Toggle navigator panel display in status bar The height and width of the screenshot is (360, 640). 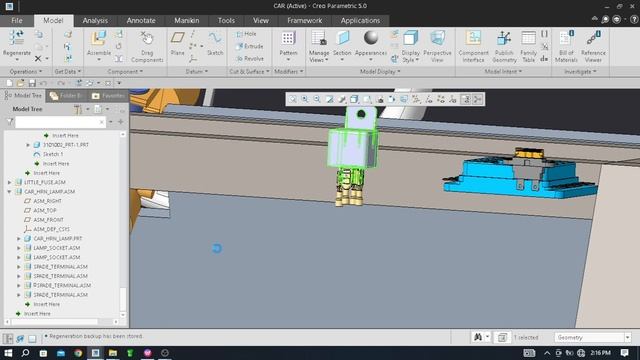(8, 338)
